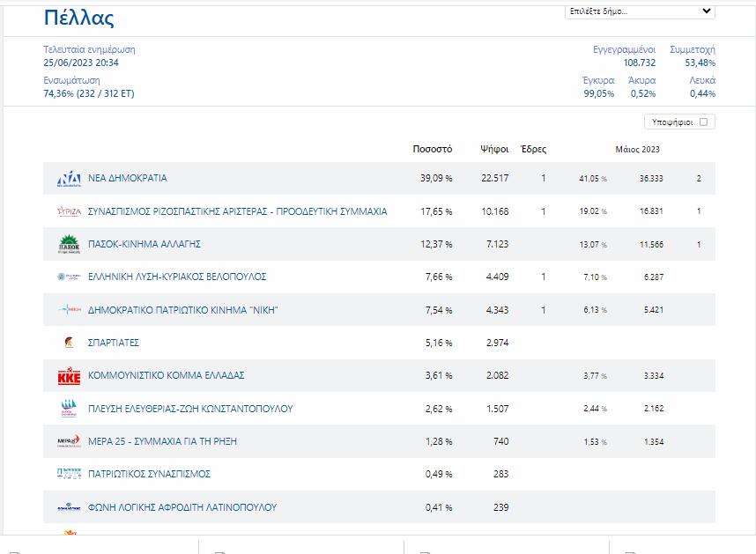This screenshot has height=554, width=756.
Task: Click the 5,16 % percentage cell
Action: tap(439, 343)
